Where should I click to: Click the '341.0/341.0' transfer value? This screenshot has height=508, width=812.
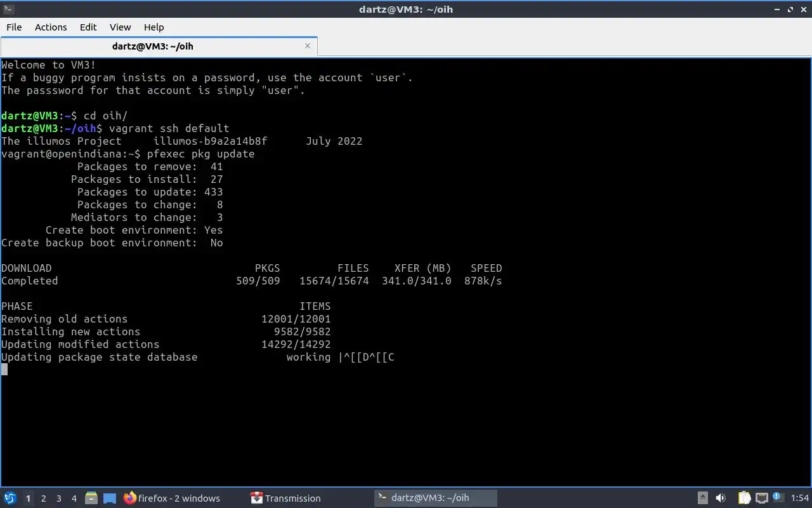tap(416, 281)
